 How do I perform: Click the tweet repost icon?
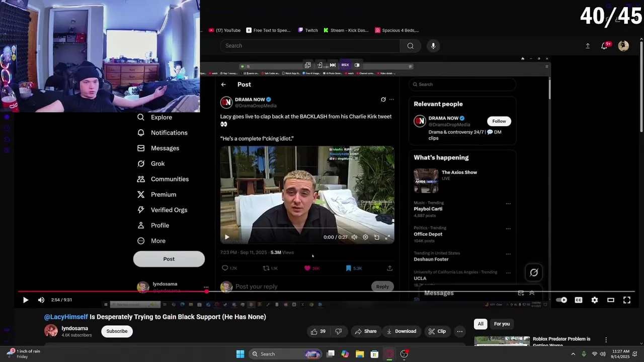tap(266, 268)
